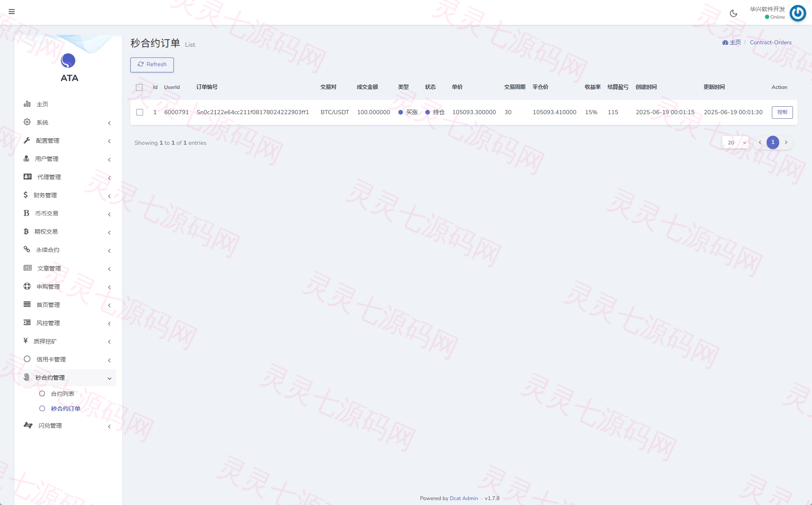Click the next page arrow

(786, 142)
